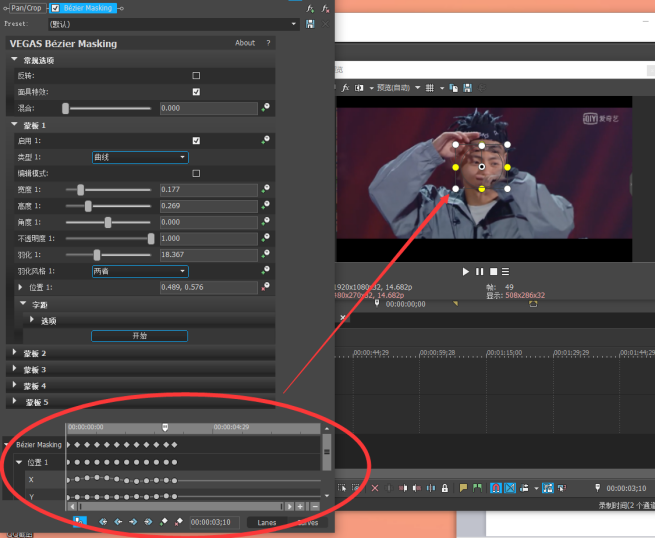The image size is (655, 538).
Task: Click the 宽度 1 slider handle
Action: tap(81, 190)
